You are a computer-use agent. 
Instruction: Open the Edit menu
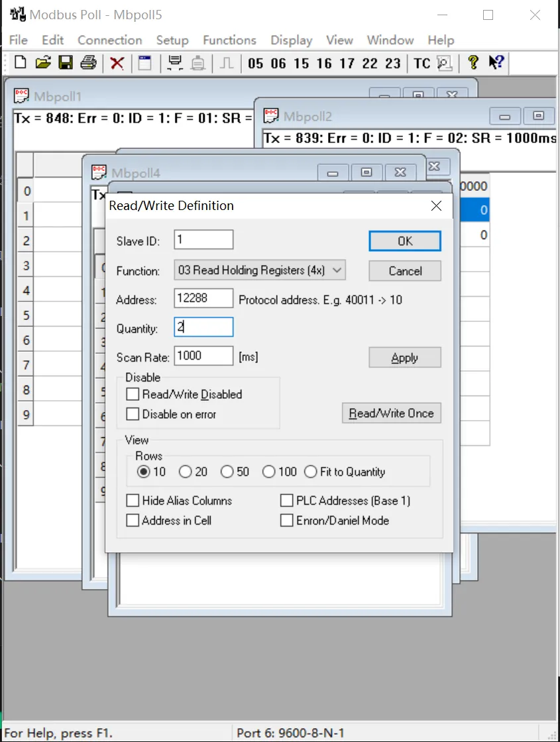pos(52,40)
